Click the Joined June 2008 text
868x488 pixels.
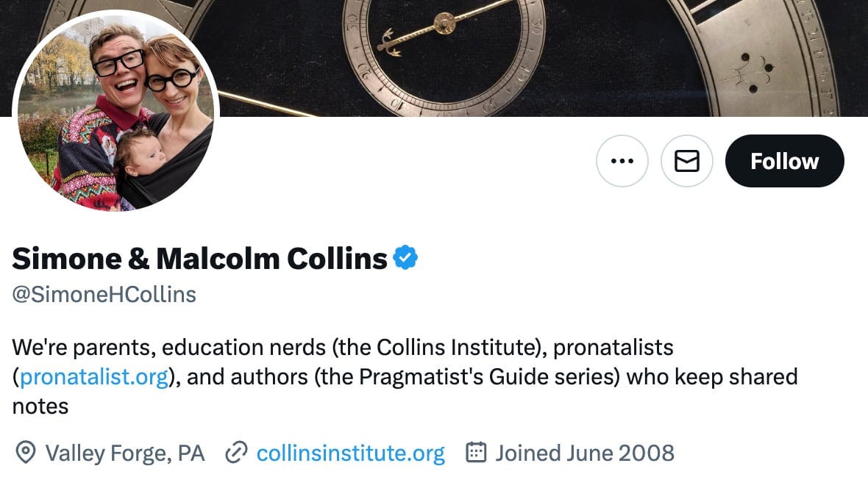[x=585, y=453]
